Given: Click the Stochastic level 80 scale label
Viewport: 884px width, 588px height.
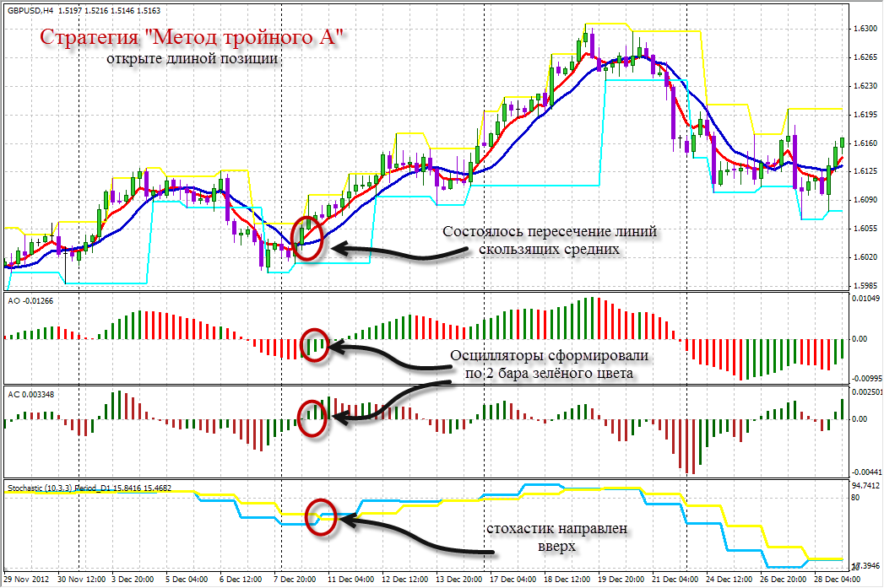Looking at the screenshot, I should pos(855,498).
